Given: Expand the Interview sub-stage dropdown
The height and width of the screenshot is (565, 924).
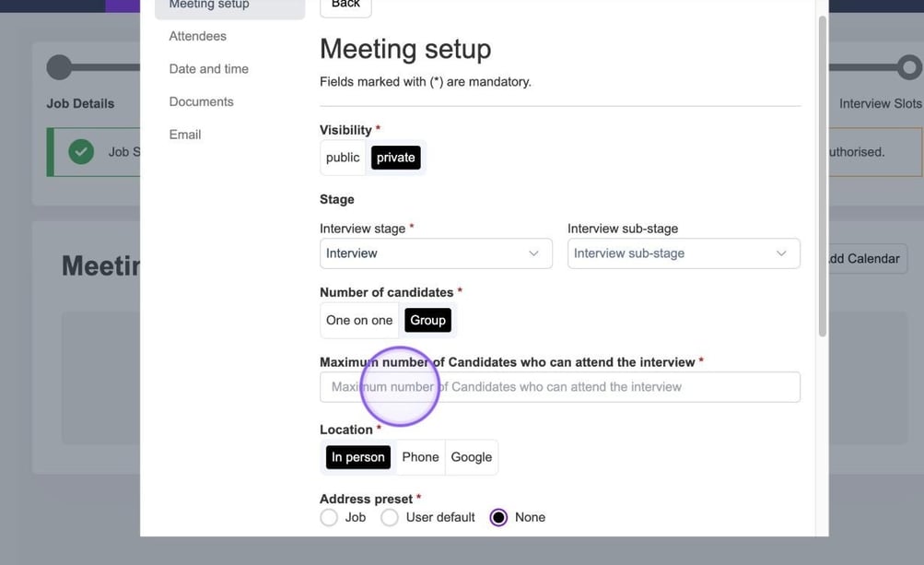Looking at the screenshot, I should tap(683, 253).
